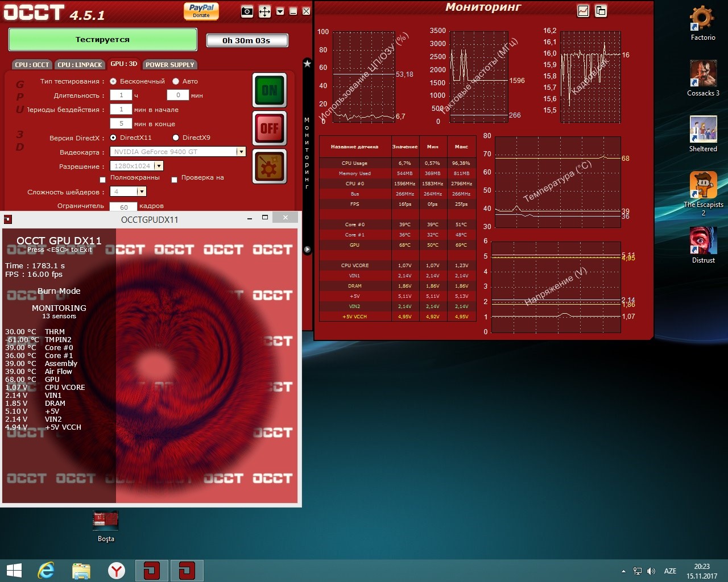Enable the Полноэкранный checkbox
The height and width of the screenshot is (582, 728).
tap(103, 180)
